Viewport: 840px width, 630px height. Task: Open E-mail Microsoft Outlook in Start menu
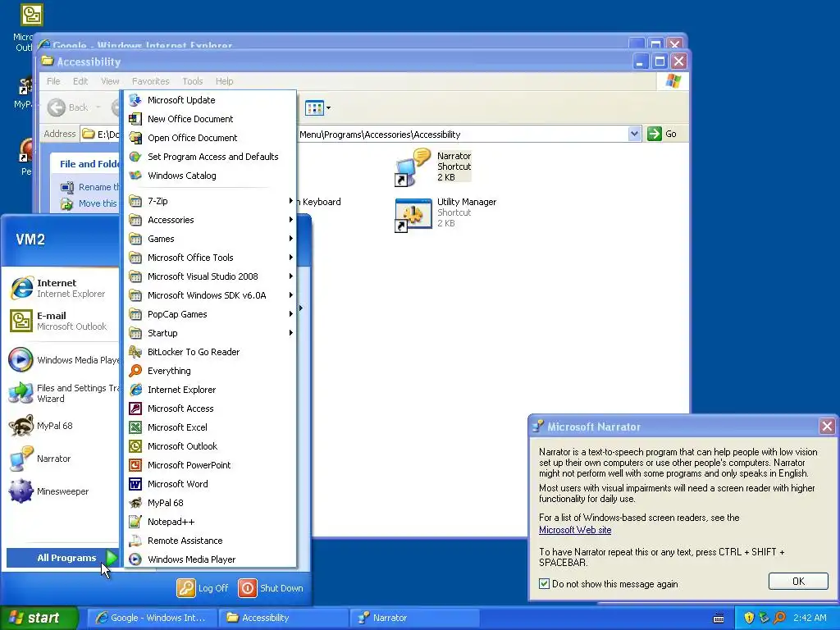[x=63, y=321]
